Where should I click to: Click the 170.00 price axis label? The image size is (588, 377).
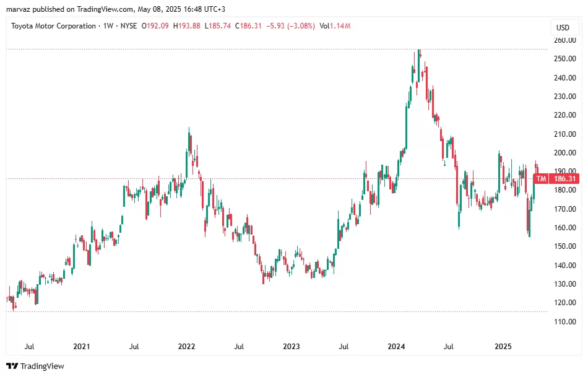pos(564,209)
